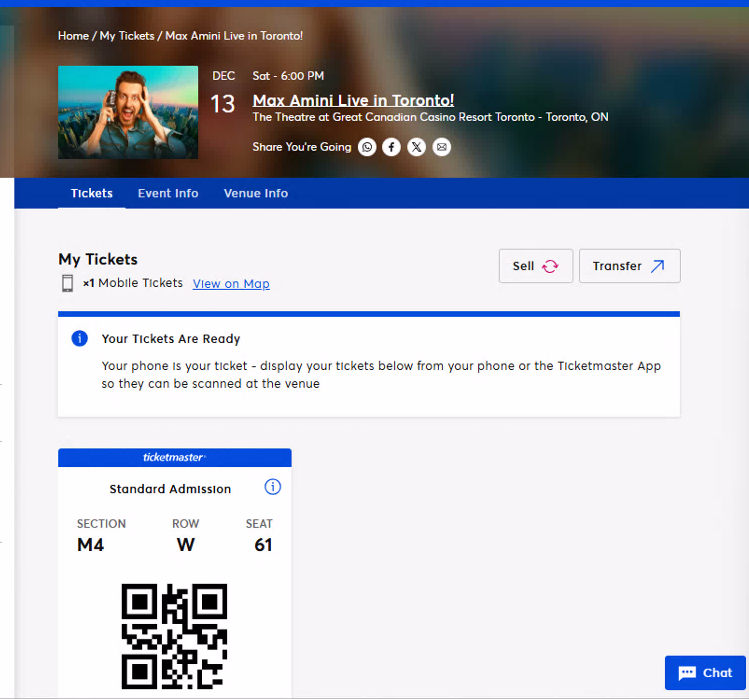The width and height of the screenshot is (749, 699).
Task: Open Max Amini Live in Toronto! title link
Action: tap(353, 100)
